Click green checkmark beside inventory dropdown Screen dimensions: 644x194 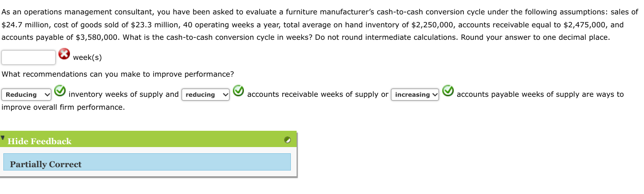59,91
